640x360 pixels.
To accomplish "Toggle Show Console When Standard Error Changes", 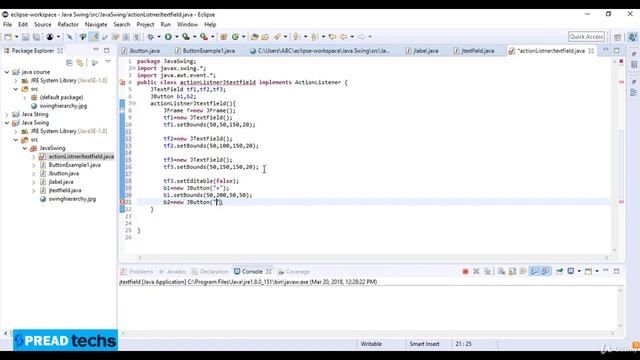I will click(546, 271).
